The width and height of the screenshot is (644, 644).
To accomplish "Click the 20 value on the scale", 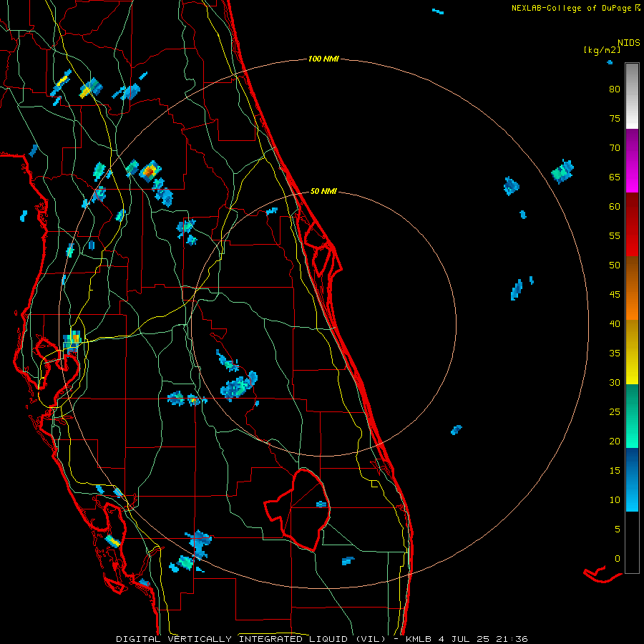I will (x=615, y=441).
